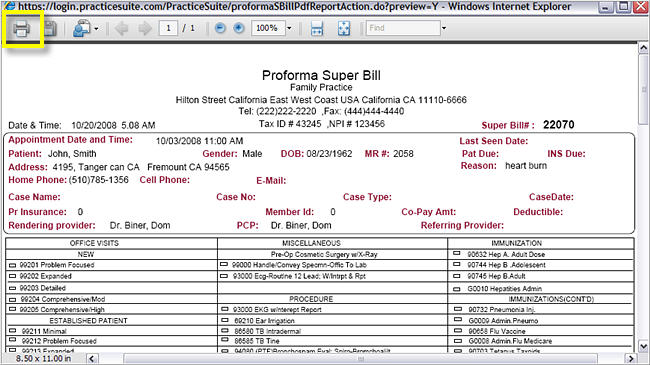The height and width of the screenshot is (365, 650).
Task: Open the Find options dropdown arrow
Action: point(444,28)
